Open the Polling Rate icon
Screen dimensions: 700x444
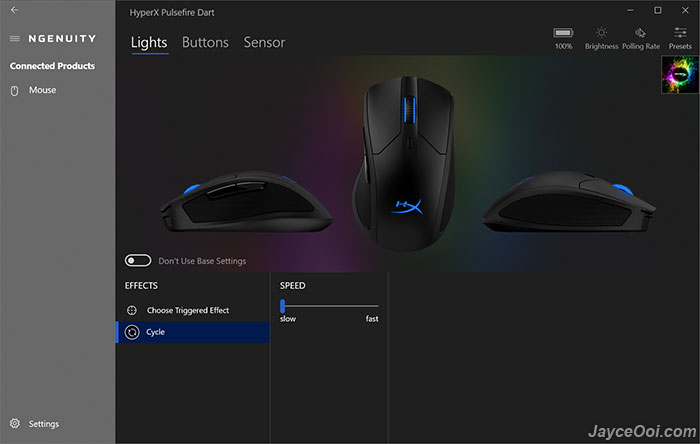click(x=640, y=33)
